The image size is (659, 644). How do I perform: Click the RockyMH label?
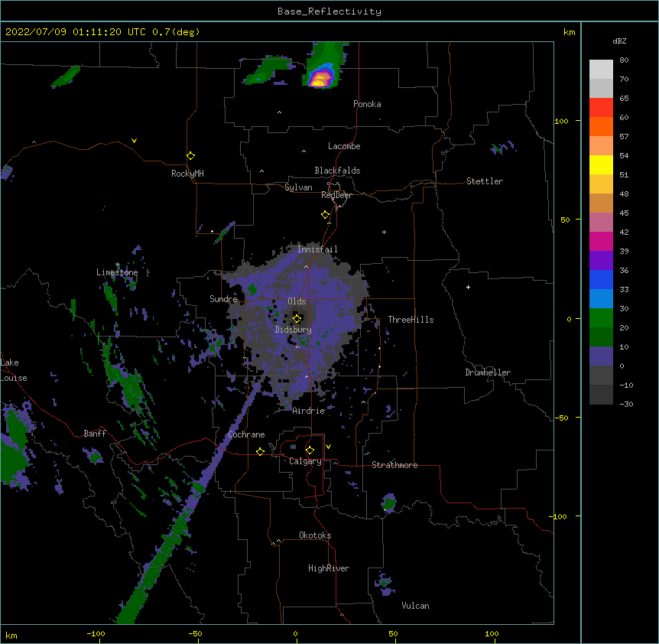[x=187, y=174]
